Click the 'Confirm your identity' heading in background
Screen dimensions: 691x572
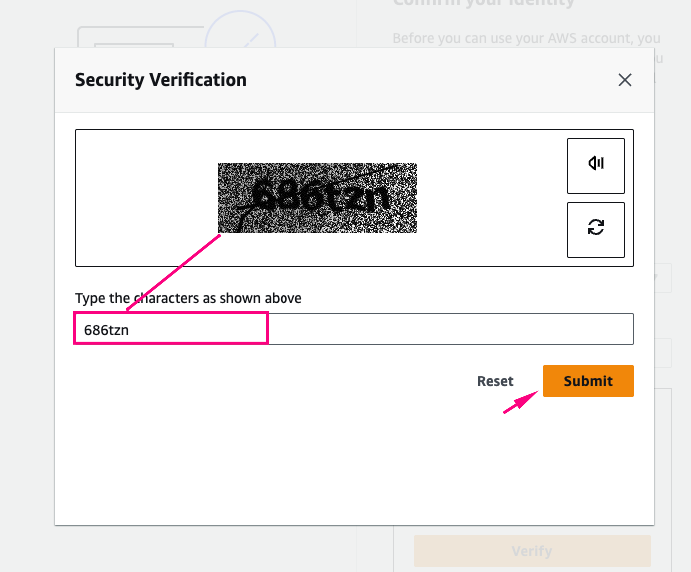484,3
